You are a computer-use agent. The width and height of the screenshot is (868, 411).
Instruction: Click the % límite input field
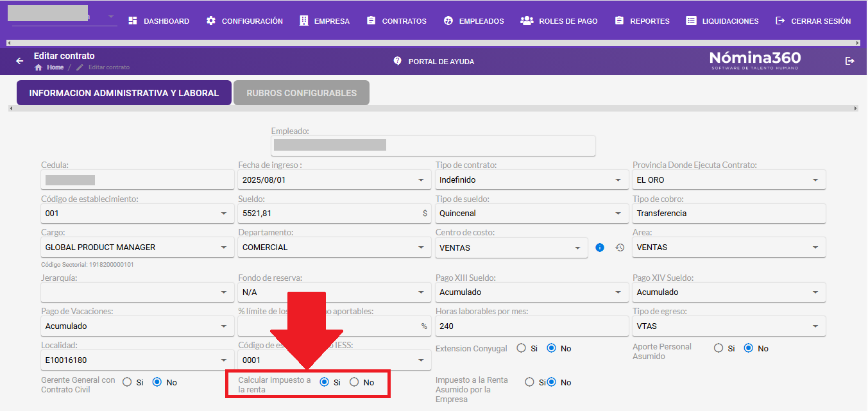[x=334, y=326]
